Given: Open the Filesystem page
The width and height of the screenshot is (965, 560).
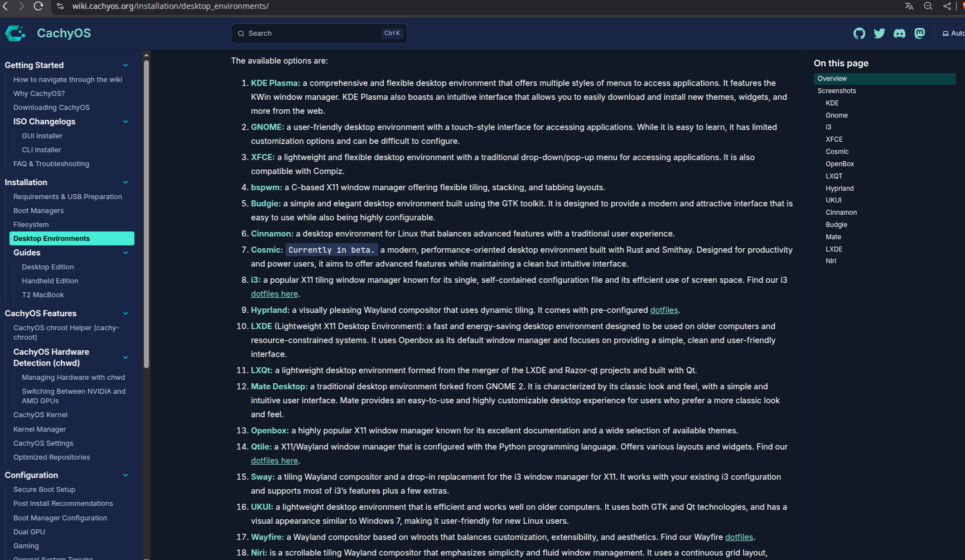Looking at the screenshot, I should point(31,225).
